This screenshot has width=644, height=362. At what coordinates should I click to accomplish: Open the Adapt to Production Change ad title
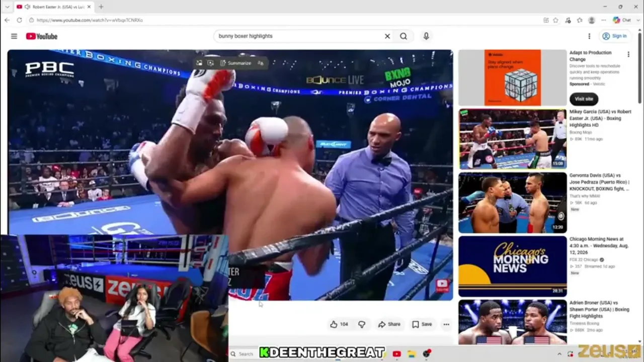pyautogui.click(x=591, y=56)
